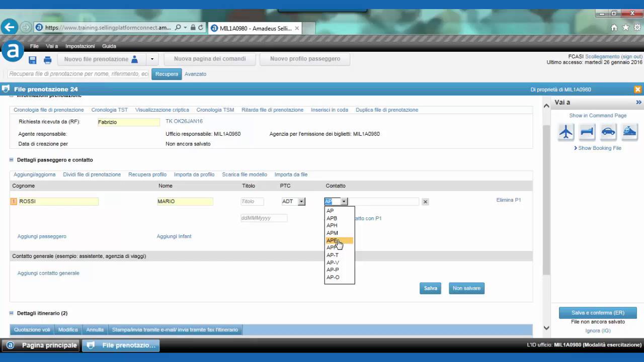
Task: Collapse Vai a panel with double chevron
Action: 639,102
